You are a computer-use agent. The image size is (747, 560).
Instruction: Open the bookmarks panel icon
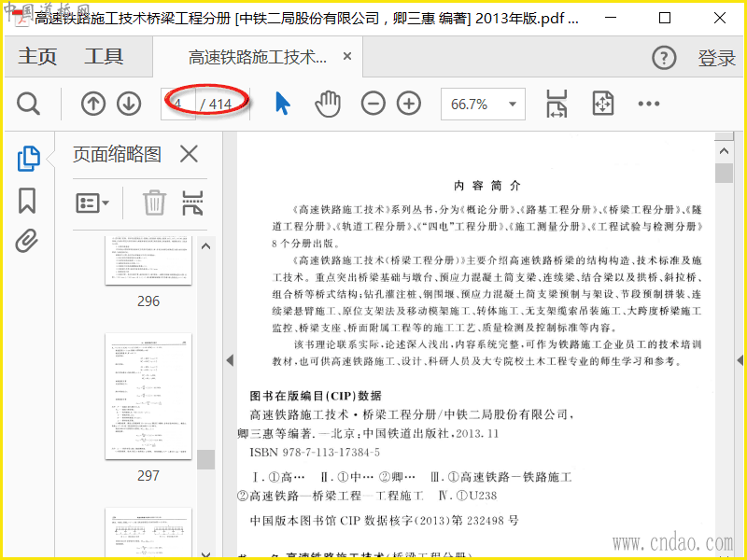point(27,201)
